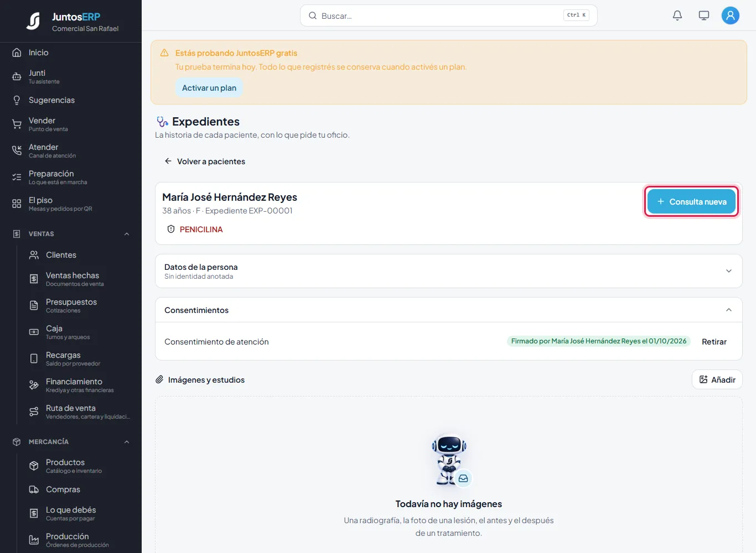The height and width of the screenshot is (553, 756).
Task: Click the El piso QR icon
Action: [17, 204]
